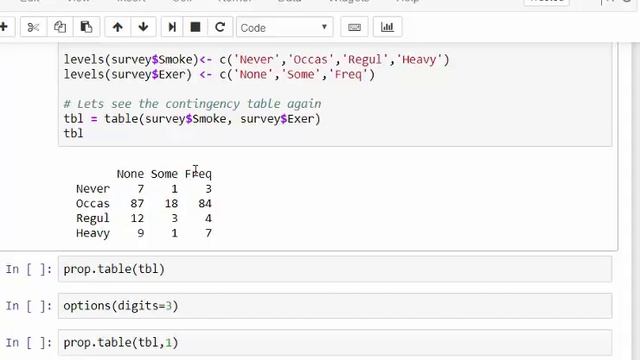Select the options(digits=3) code cell
The width and height of the screenshot is (640, 360).
tap(335, 306)
